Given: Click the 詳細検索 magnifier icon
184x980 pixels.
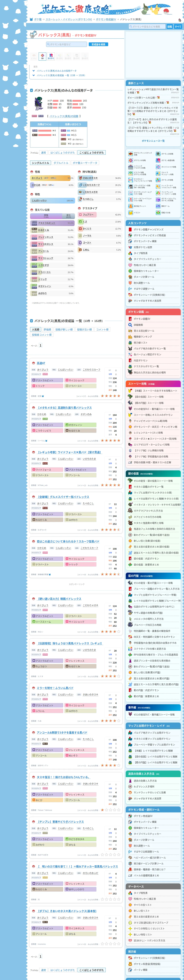Looking at the screenshot, I should [x=130, y=325].
